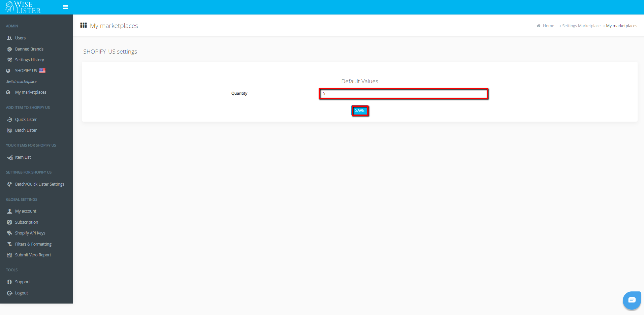The width and height of the screenshot is (644, 315).
Task: Click My marketplaces breadcrumb
Action: [621, 26]
